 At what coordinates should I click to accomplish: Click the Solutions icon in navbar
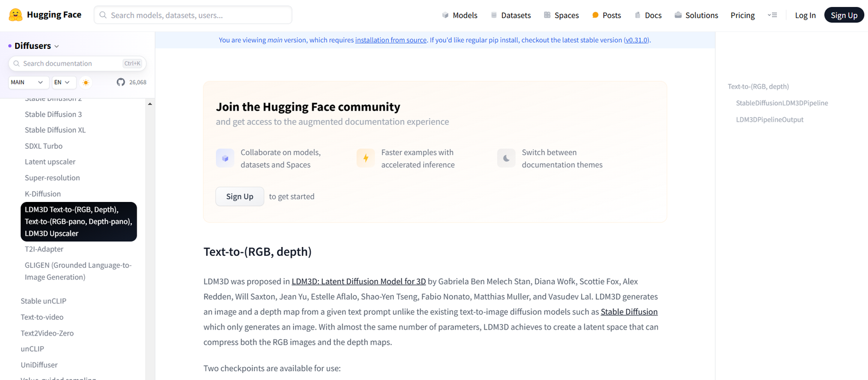coord(678,15)
